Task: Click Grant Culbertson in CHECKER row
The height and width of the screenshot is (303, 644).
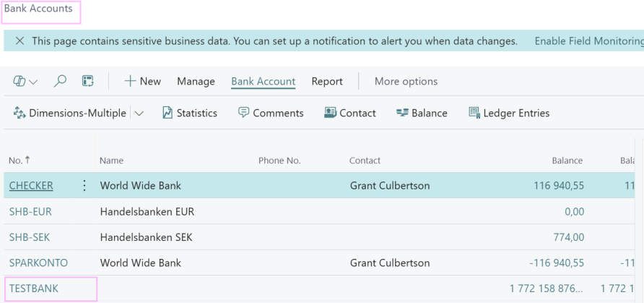Action: (390, 185)
